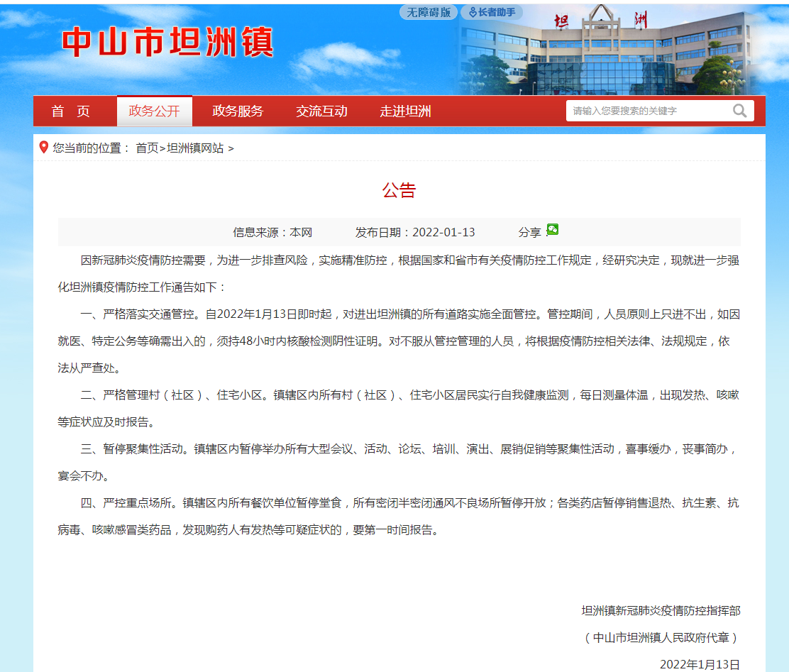Click the 首页 breadcrumb link
This screenshot has width=789, height=672.
coord(147,148)
